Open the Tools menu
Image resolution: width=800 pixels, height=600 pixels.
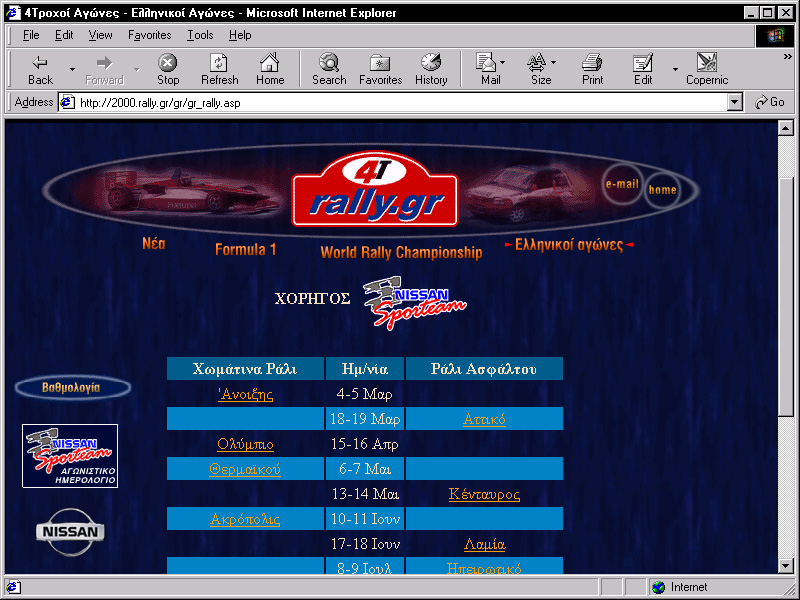[x=200, y=35]
